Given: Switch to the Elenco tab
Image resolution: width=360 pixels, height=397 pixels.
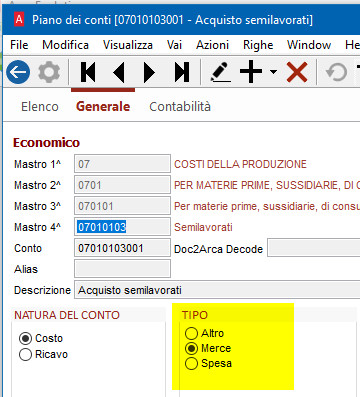Looking at the screenshot, I should point(40,107).
